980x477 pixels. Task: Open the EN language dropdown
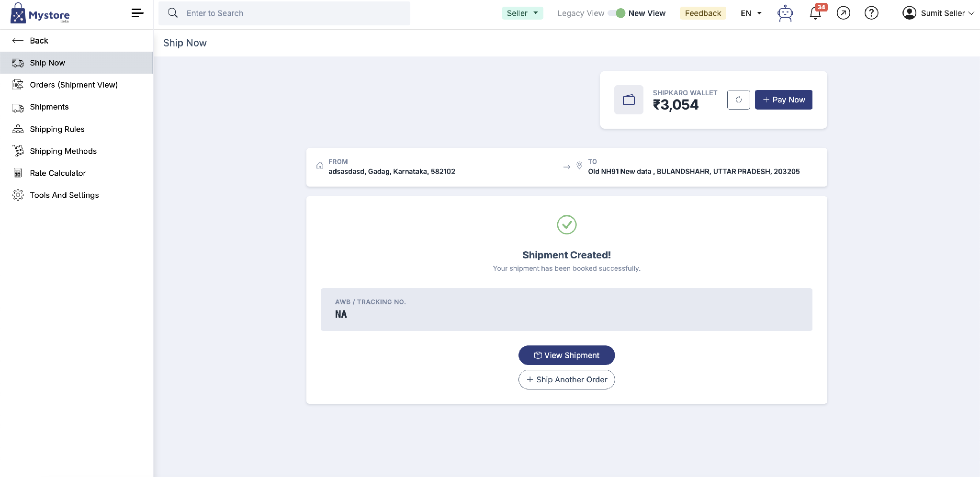(x=751, y=13)
